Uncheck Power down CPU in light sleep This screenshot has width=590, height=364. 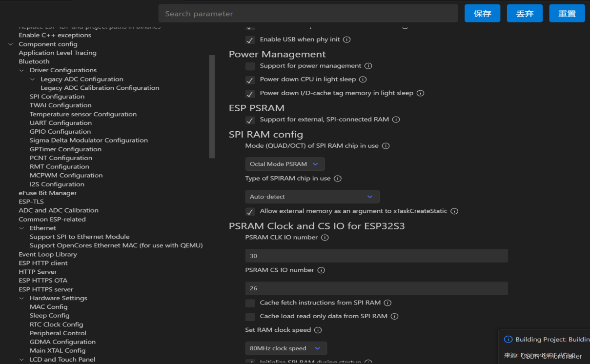250,80
